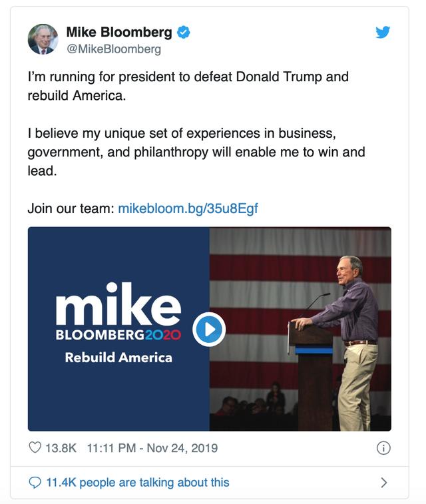Play the campaign video
This screenshot has width=426, height=504.
(x=209, y=329)
